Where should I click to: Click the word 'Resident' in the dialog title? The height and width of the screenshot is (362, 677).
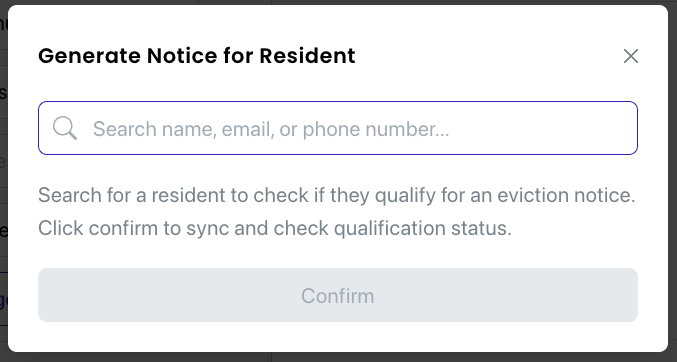coord(307,56)
